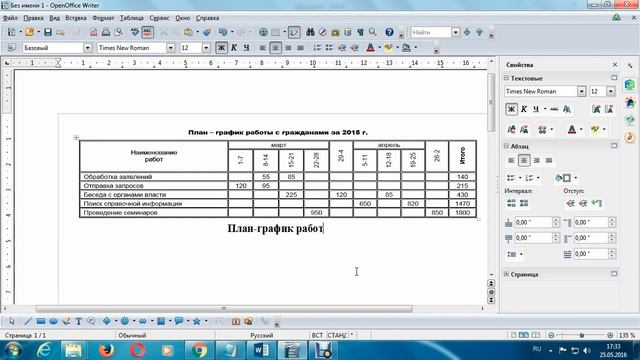The width and height of the screenshot is (640, 360).
Task: Toggle justified alignment in formatting toolbar
Action: 301,48
